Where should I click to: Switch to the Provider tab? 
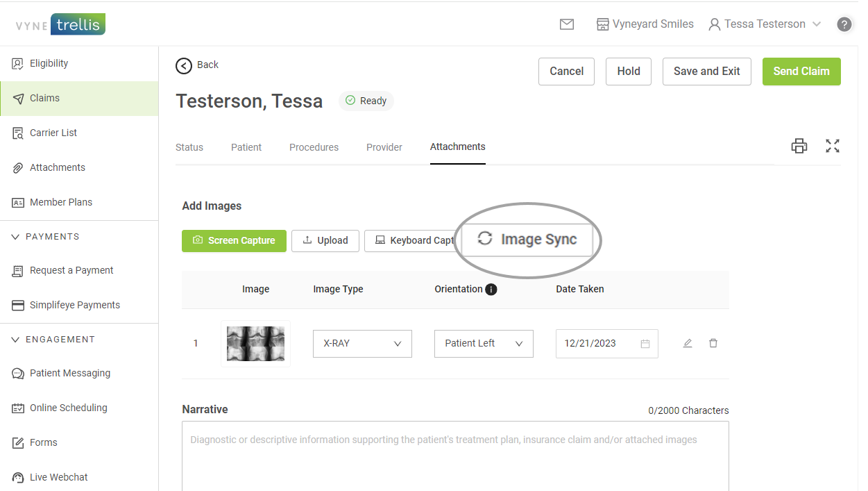point(384,147)
